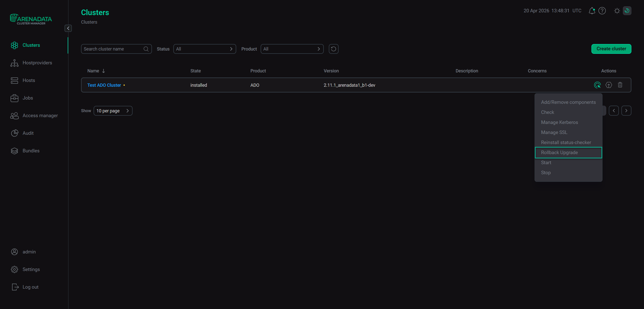Delete Test ADO Cluster with trash icon

tap(620, 85)
